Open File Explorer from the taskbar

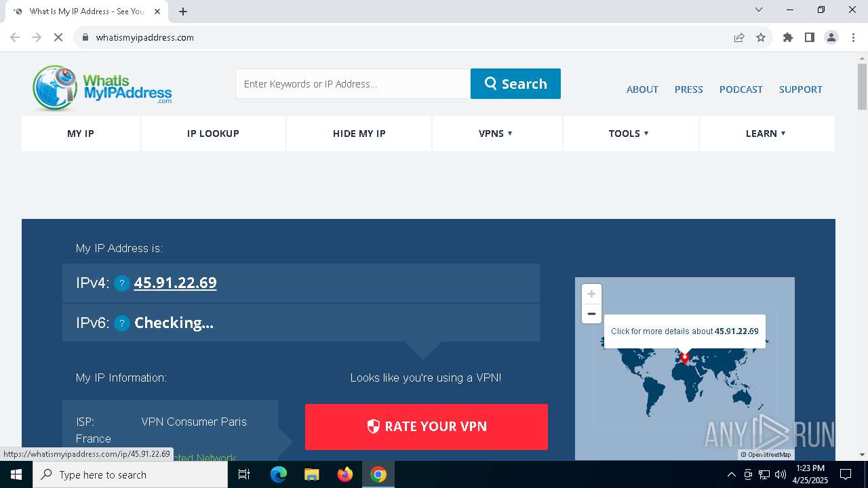pyautogui.click(x=312, y=474)
